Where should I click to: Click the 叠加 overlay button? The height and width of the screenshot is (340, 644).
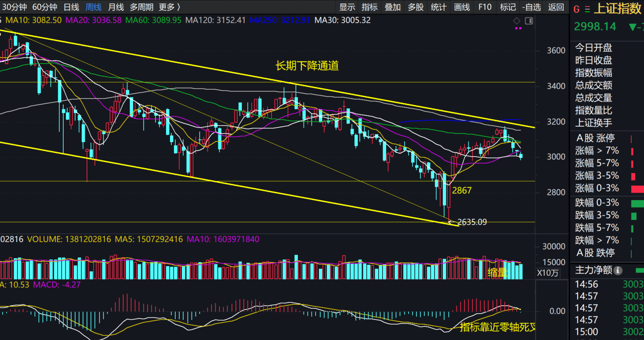coord(392,7)
